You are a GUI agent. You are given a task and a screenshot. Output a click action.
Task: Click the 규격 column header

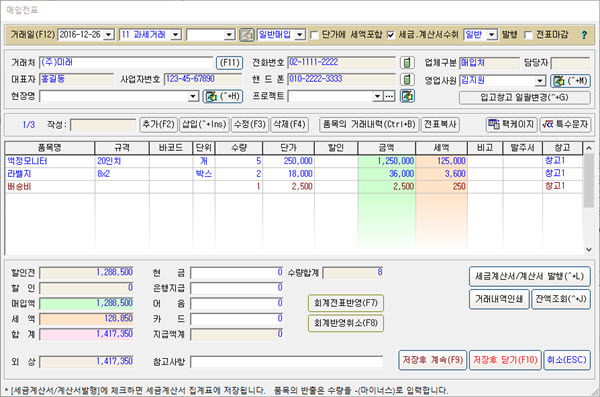point(122,148)
